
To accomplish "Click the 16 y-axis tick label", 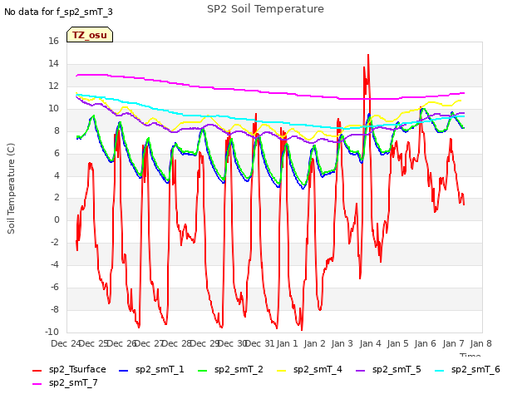I will tap(53, 41).
